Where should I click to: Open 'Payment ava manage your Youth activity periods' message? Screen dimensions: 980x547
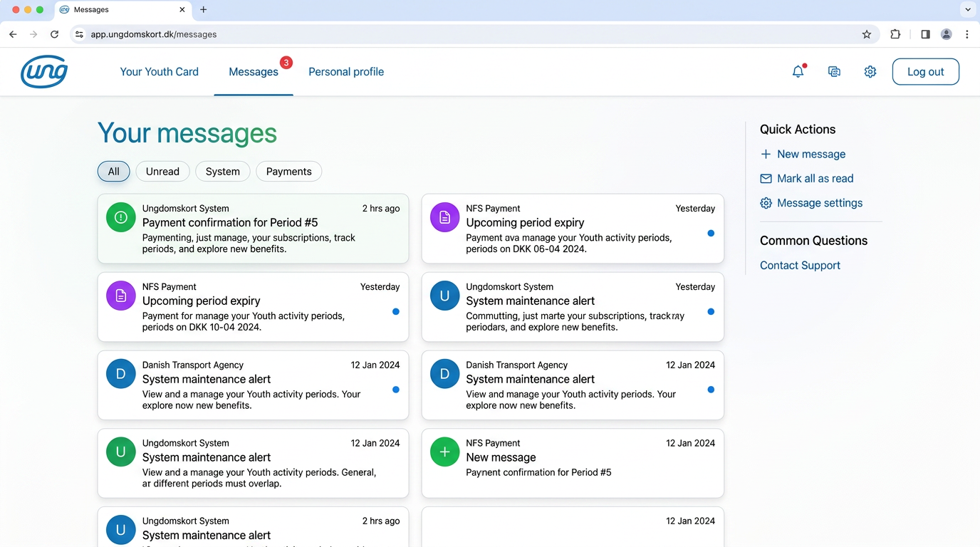(x=573, y=229)
